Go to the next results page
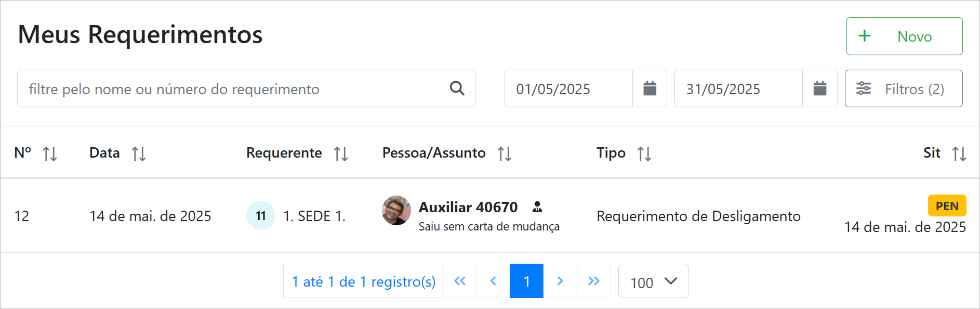Viewport: 980px width, 309px height. pos(560,281)
